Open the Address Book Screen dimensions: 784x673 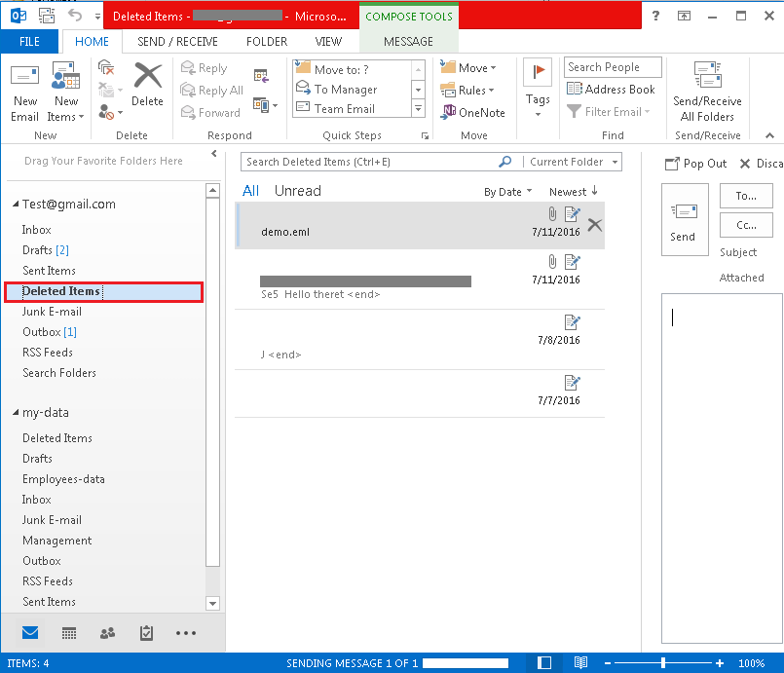pyautogui.click(x=611, y=89)
